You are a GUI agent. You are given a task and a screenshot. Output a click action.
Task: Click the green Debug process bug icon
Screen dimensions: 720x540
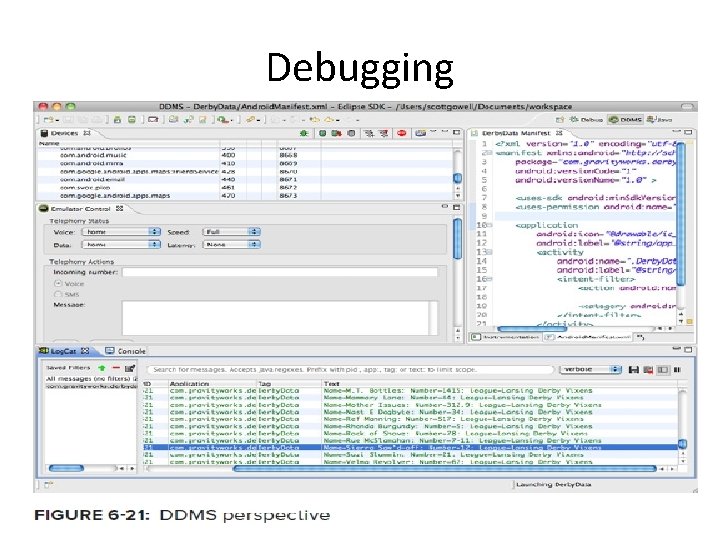304,133
